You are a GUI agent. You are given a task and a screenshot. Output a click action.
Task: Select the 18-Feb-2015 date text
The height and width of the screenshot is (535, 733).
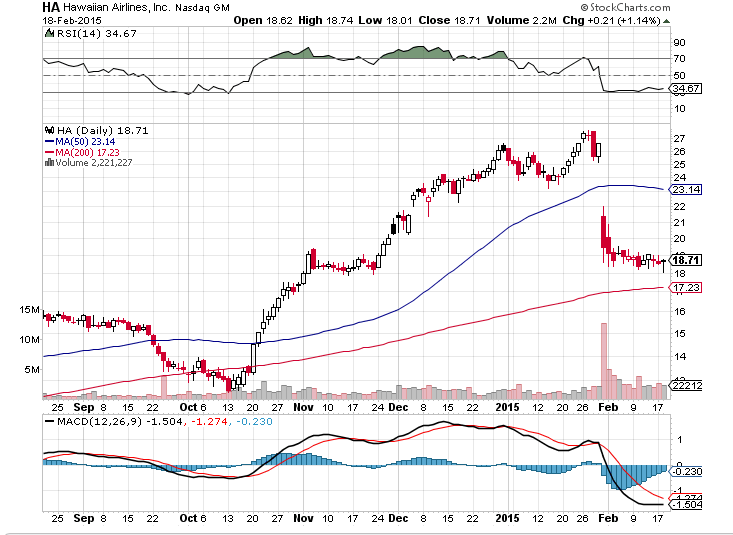coord(72,21)
